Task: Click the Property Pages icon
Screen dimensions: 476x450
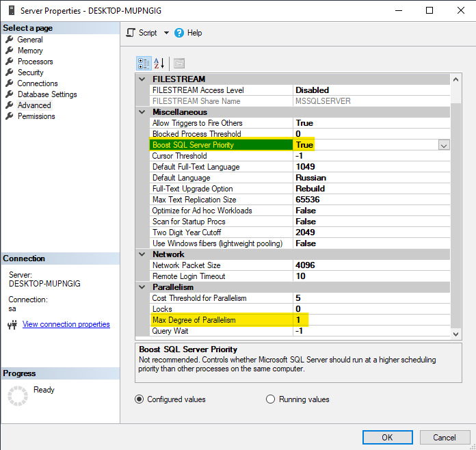Action: 178,63
